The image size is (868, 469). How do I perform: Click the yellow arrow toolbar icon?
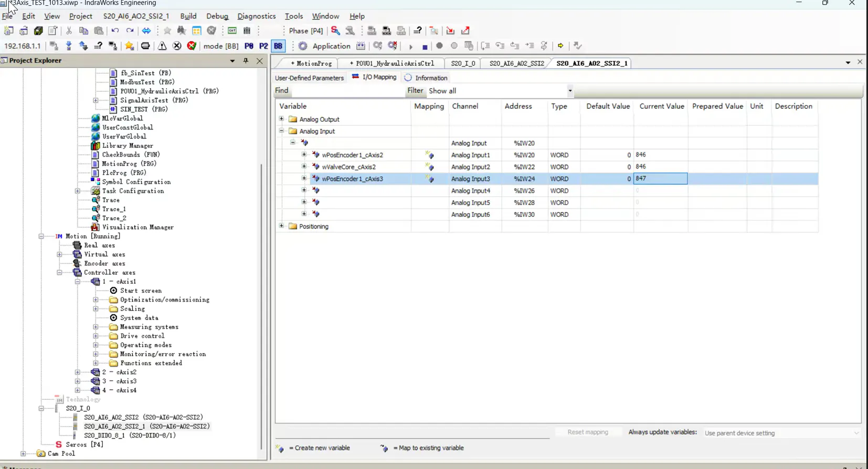[x=560, y=46]
